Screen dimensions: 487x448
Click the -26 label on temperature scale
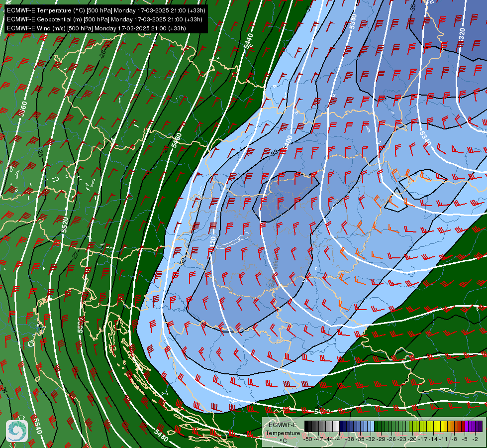point(391,439)
